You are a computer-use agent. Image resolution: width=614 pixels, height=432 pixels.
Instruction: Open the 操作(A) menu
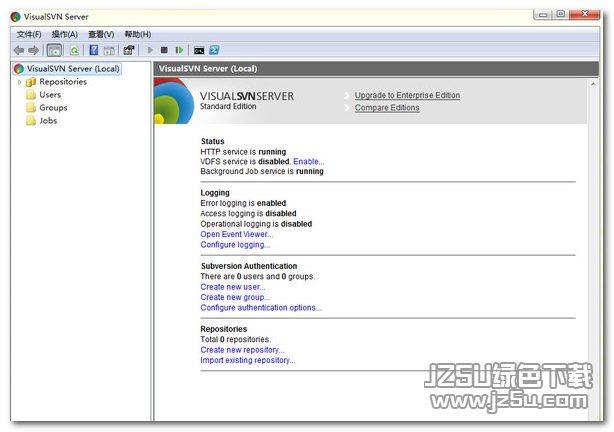click(65, 34)
